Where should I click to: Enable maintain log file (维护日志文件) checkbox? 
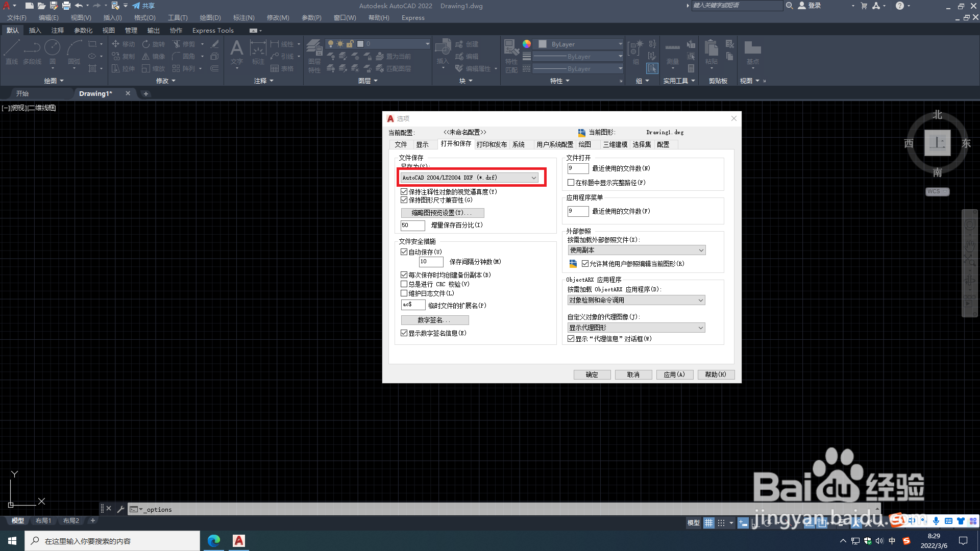(404, 293)
